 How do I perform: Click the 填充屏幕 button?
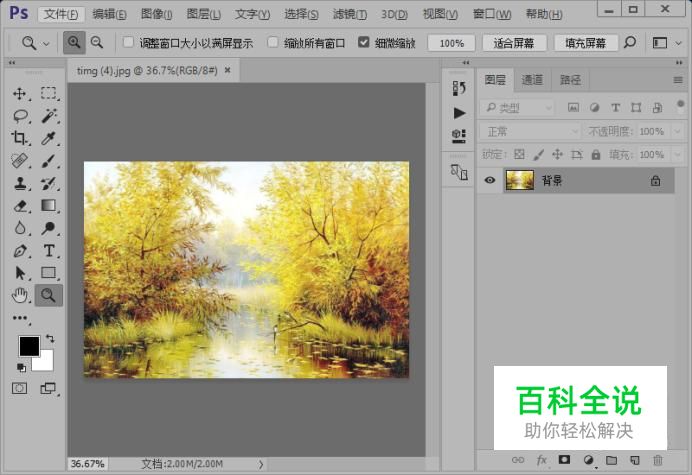click(585, 43)
